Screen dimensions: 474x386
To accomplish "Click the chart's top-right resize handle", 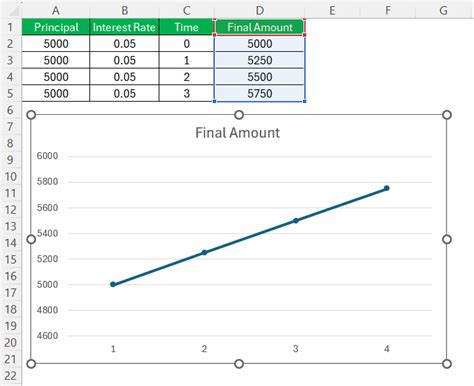I will [447, 115].
